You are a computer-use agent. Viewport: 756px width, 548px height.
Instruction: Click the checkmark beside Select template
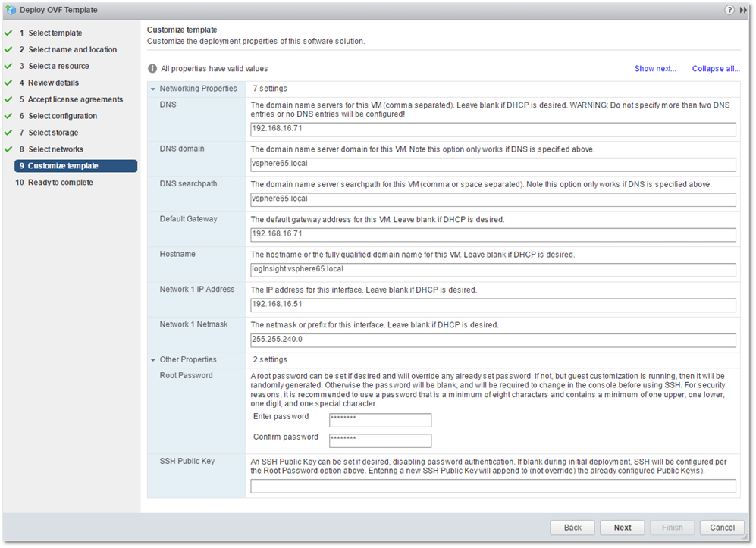8,33
